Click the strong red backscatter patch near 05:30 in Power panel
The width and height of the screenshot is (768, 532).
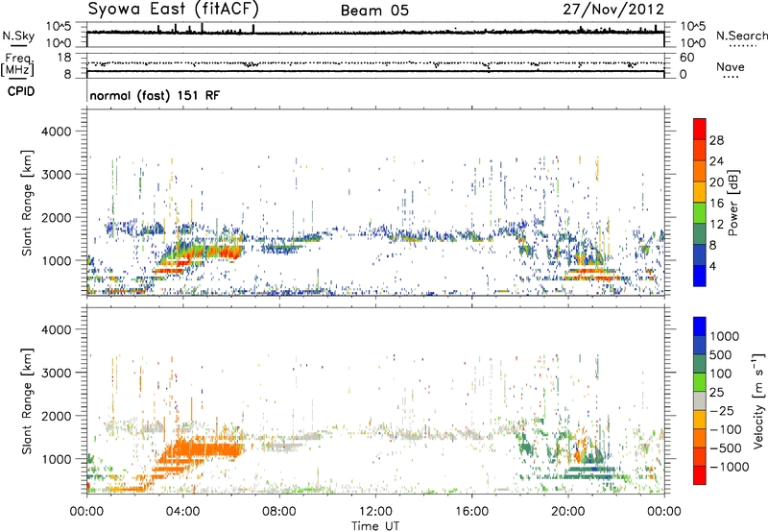(227, 253)
